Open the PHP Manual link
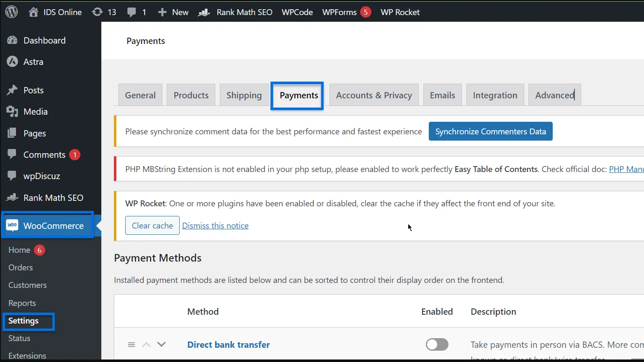This screenshot has height=362, width=644. 626,169
